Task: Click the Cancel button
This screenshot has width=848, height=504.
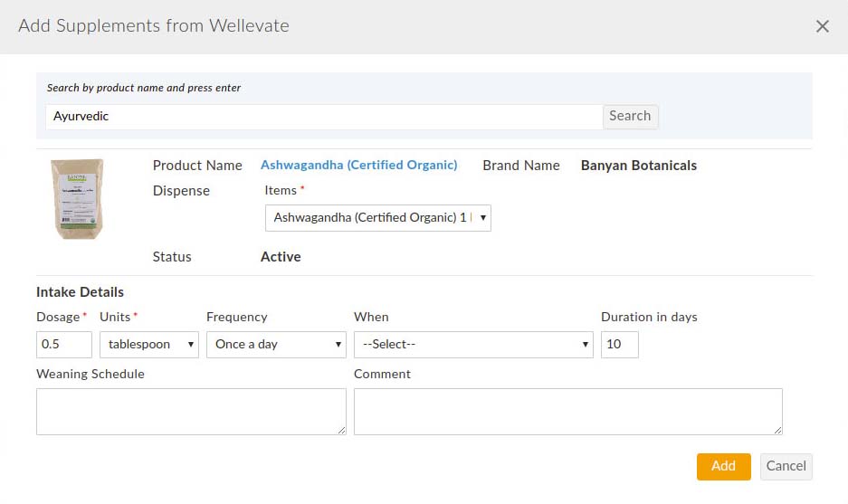Action: (786, 467)
